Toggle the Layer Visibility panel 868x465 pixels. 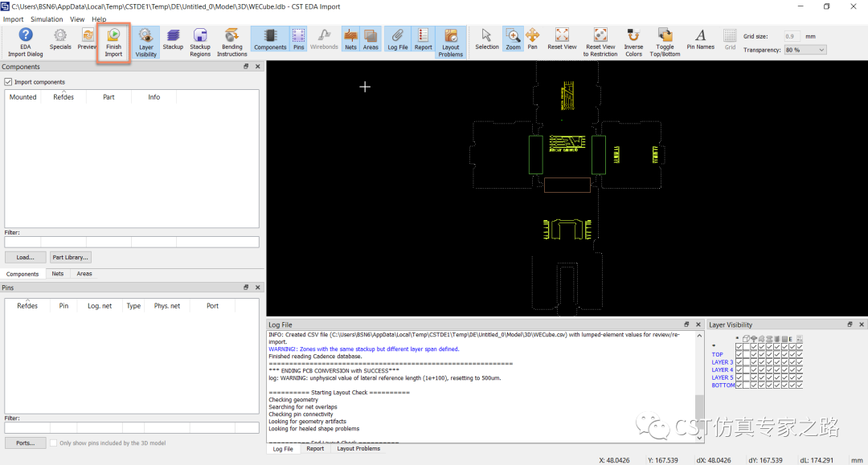pos(146,42)
